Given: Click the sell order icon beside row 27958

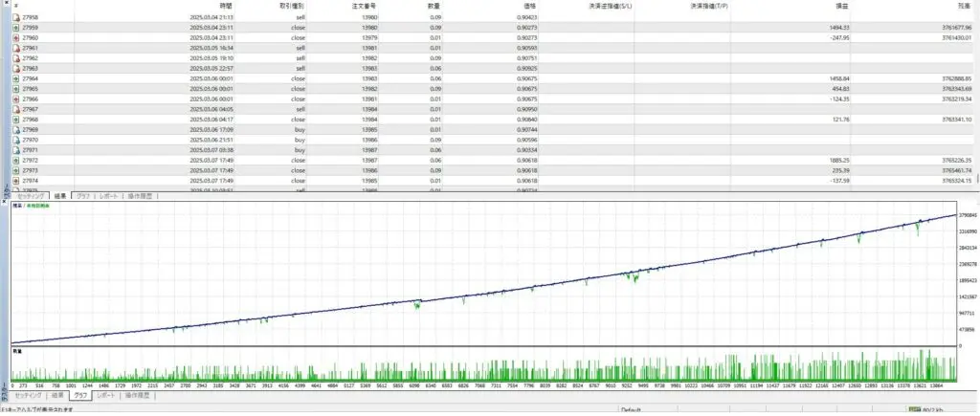Looking at the screenshot, I should 15,17.
